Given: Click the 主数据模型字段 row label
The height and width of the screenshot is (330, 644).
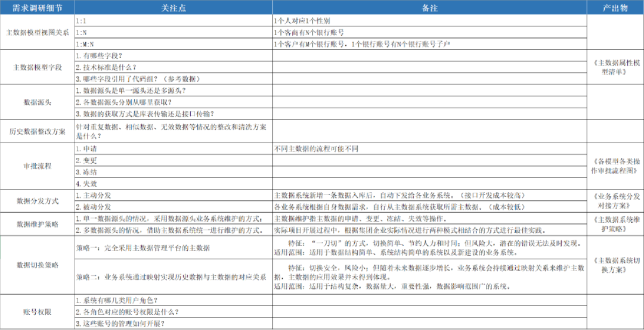Looking at the screenshot, I should pyautogui.click(x=37, y=67).
